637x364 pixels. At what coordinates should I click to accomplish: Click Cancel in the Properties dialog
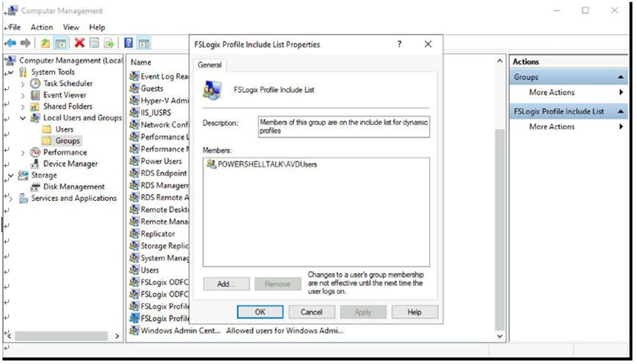click(311, 311)
